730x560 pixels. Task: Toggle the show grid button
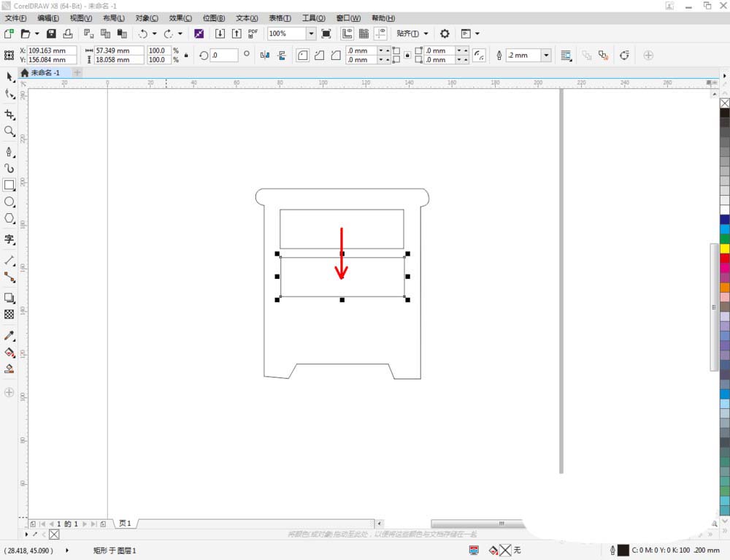coord(364,34)
